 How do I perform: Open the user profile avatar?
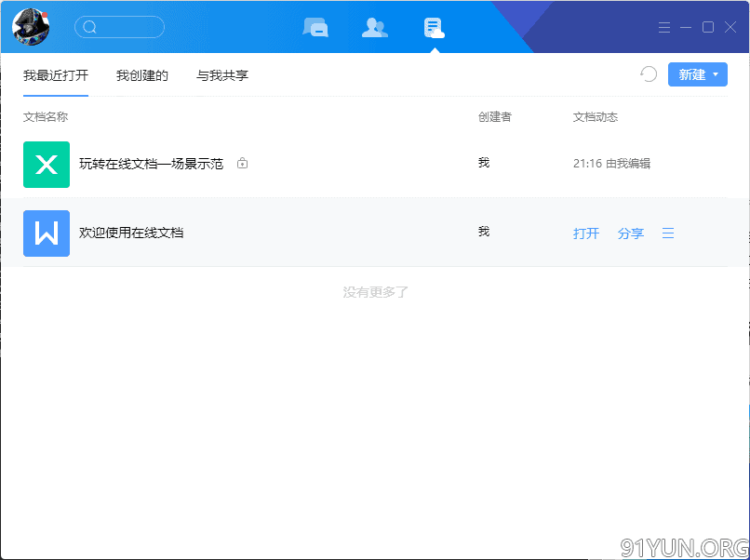click(x=31, y=27)
